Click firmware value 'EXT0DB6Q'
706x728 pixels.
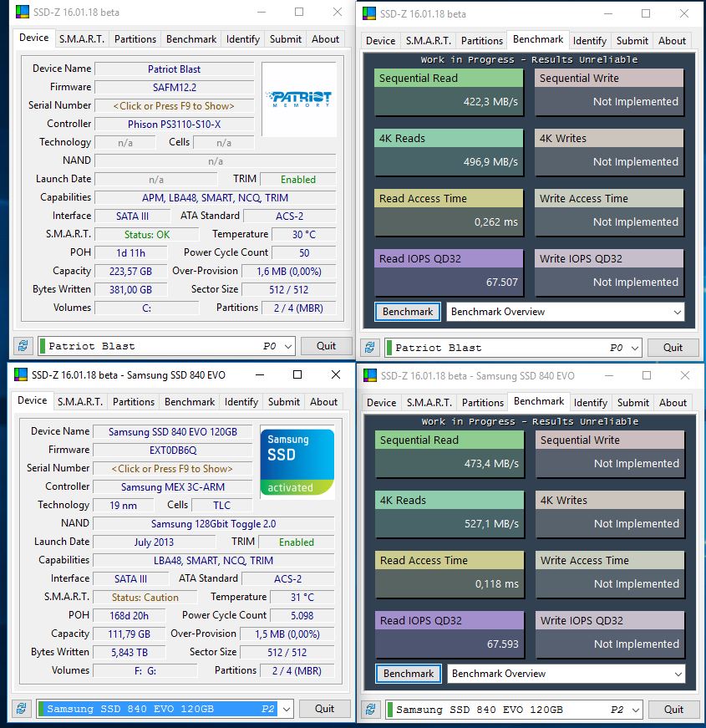[x=172, y=451]
